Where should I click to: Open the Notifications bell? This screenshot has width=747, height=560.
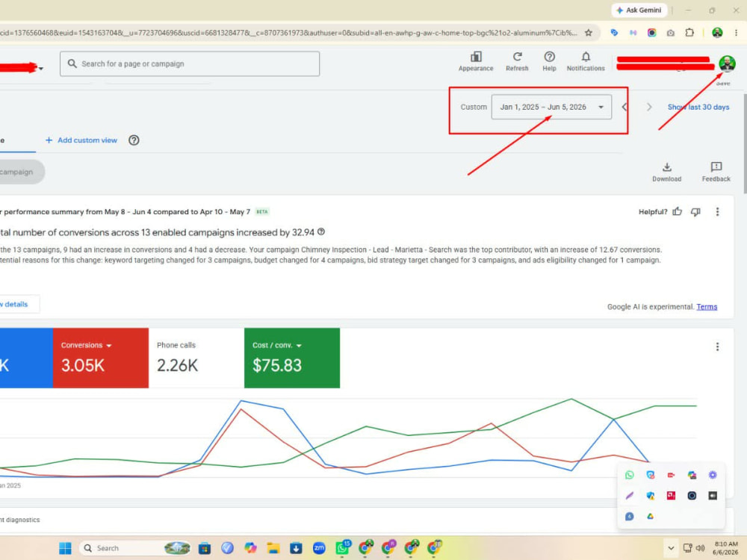pyautogui.click(x=586, y=61)
